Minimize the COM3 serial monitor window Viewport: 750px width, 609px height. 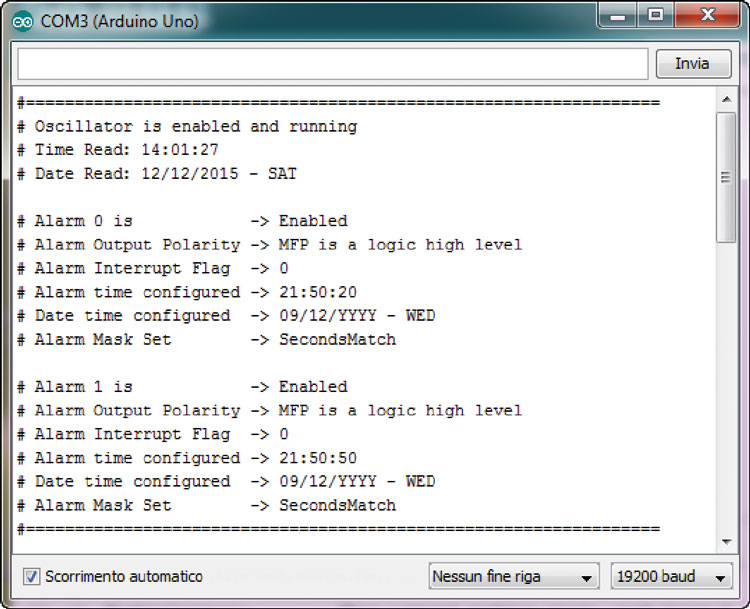tap(619, 17)
